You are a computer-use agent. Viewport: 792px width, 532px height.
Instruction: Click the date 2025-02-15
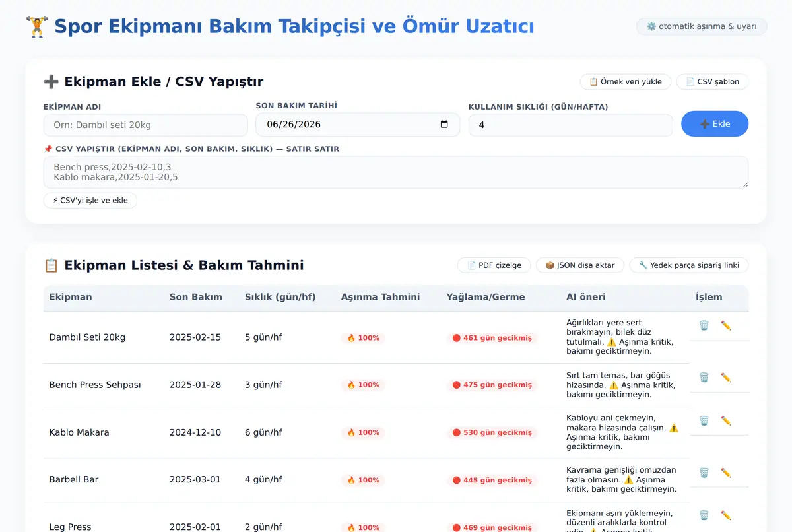tap(195, 337)
